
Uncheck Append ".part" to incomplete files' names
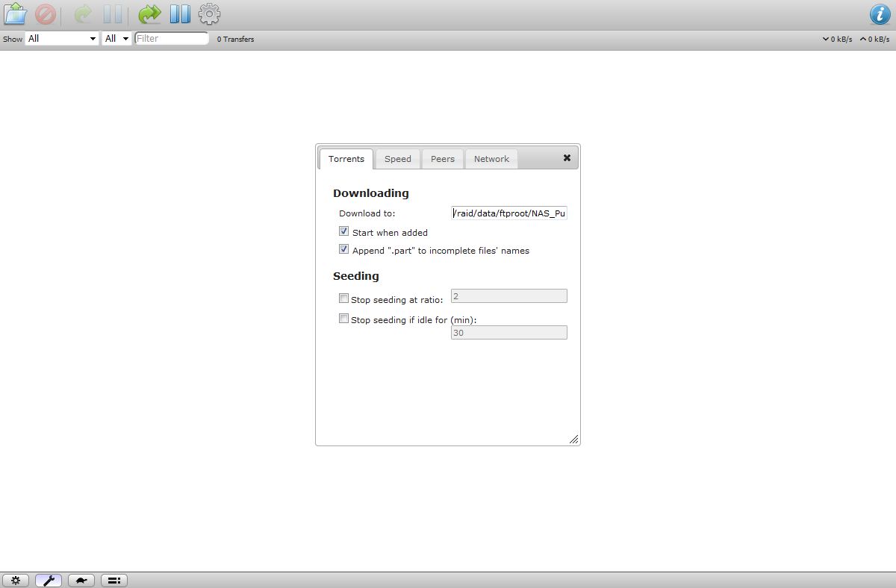[x=343, y=250]
